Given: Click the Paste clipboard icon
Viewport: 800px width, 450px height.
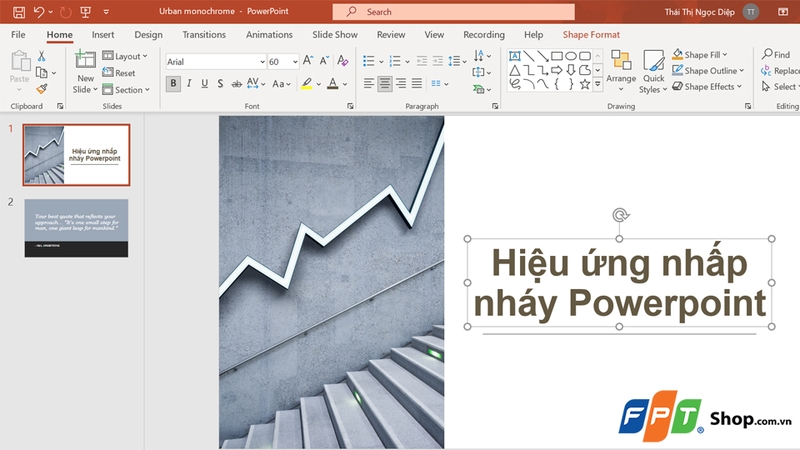Looking at the screenshot, I should point(20,61).
